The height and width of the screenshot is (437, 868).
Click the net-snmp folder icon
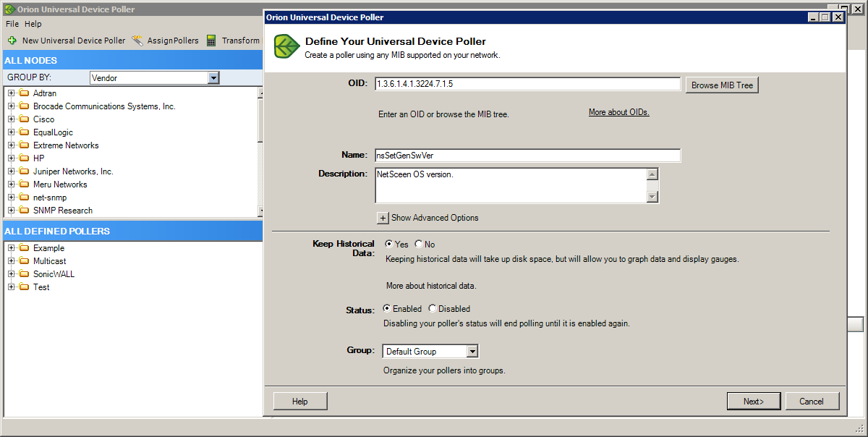[x=24, y=198]
